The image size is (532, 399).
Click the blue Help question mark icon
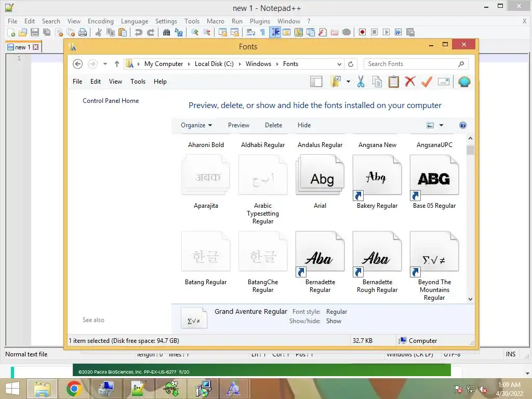point(463,125)
